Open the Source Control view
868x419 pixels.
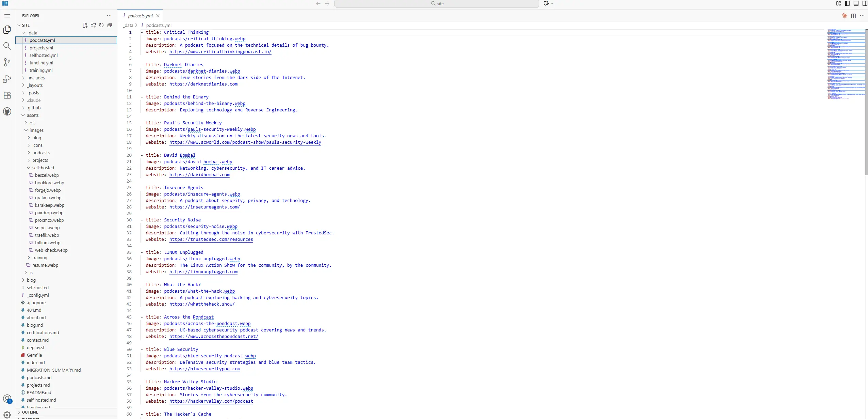(7, 62)
